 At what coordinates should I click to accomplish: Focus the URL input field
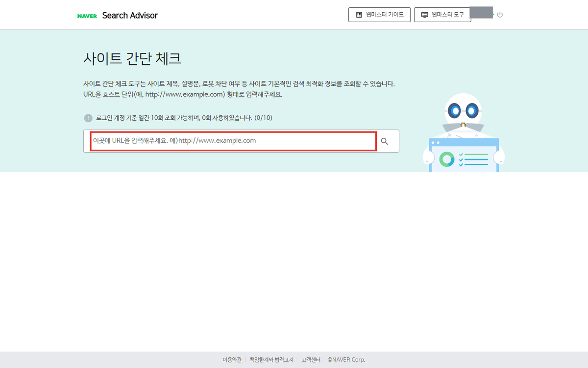pos(234,141)
